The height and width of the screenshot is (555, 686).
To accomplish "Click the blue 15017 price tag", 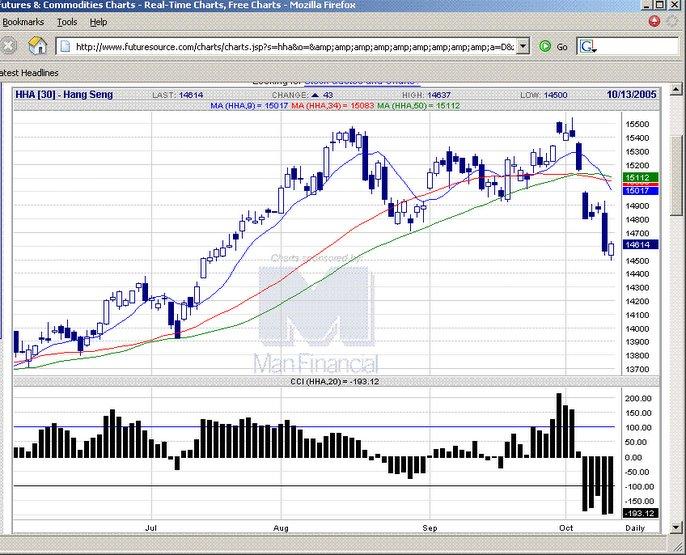I will tap(640, 191).
